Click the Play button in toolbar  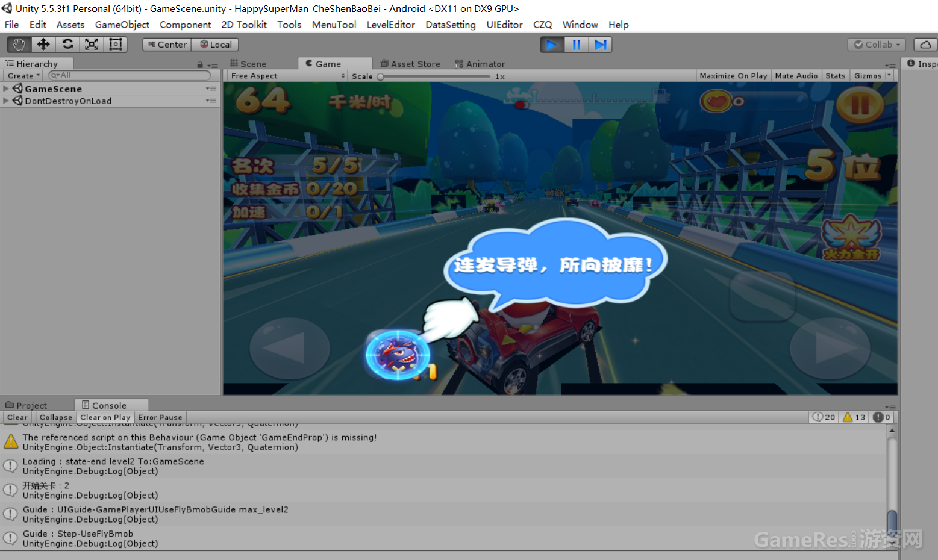coord(552,45)
